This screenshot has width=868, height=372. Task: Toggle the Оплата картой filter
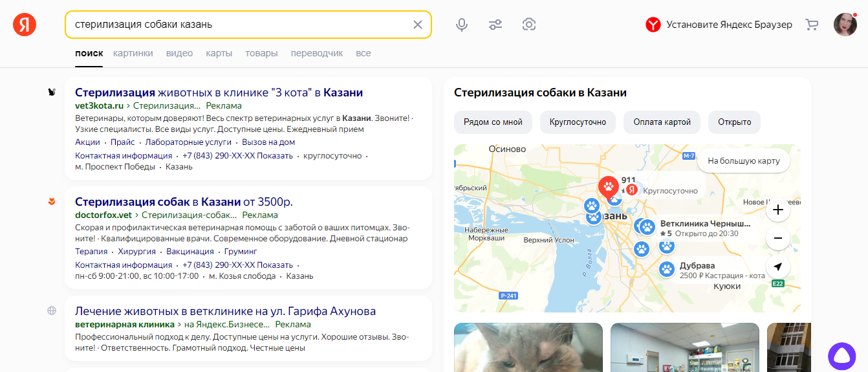point(662,122)
